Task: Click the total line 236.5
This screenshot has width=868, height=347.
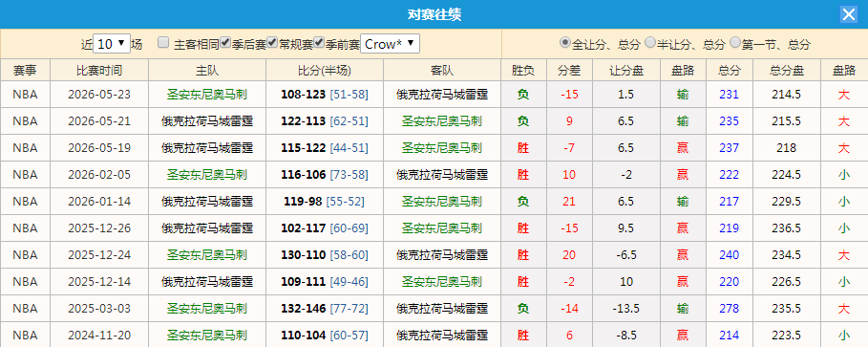Action: (x=787, y=228)
